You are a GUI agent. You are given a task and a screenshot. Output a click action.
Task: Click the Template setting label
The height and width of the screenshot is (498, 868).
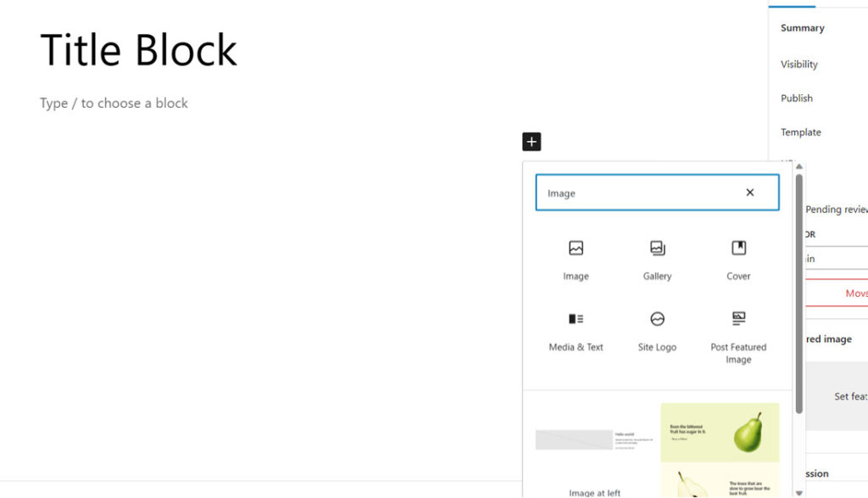click(x=800, y=131)
